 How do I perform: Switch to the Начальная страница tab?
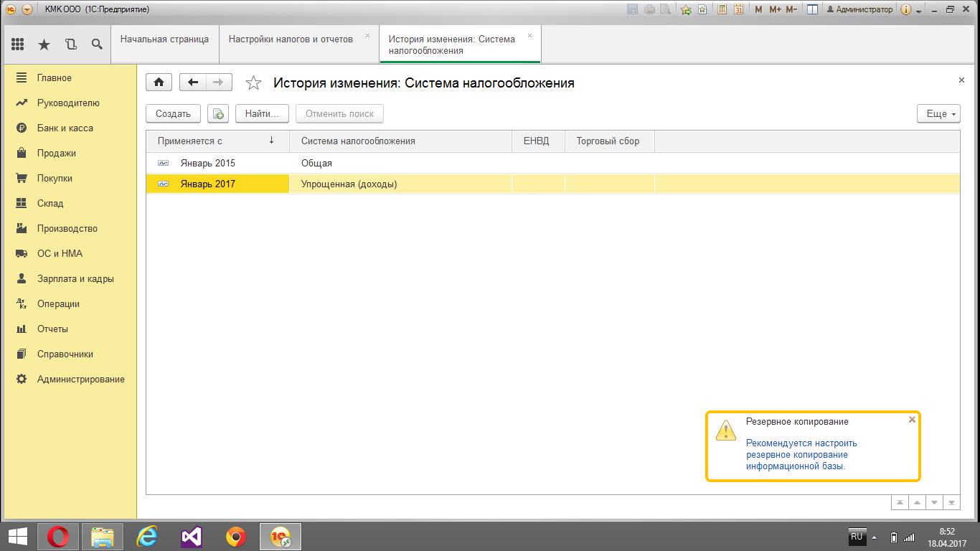click(x=164, y=39)
